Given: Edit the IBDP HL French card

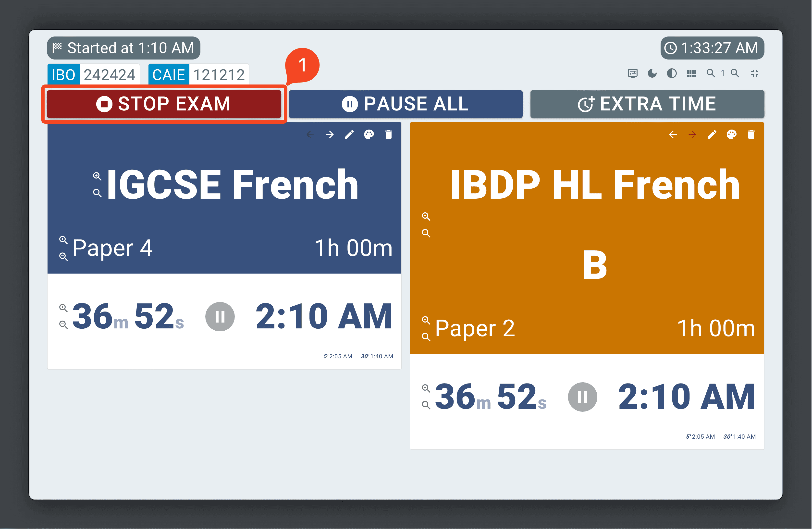Looking at the screenshot, I should click(x=712, y=134).
